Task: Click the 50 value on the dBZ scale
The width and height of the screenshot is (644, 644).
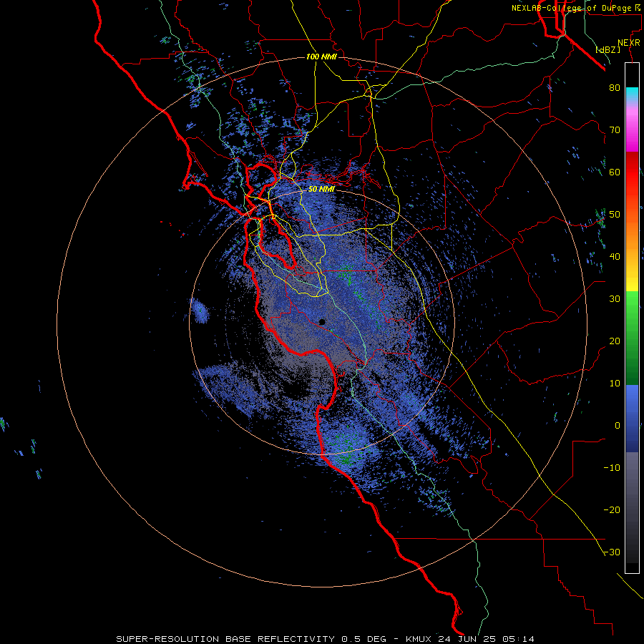Action: tap(615, 215)
